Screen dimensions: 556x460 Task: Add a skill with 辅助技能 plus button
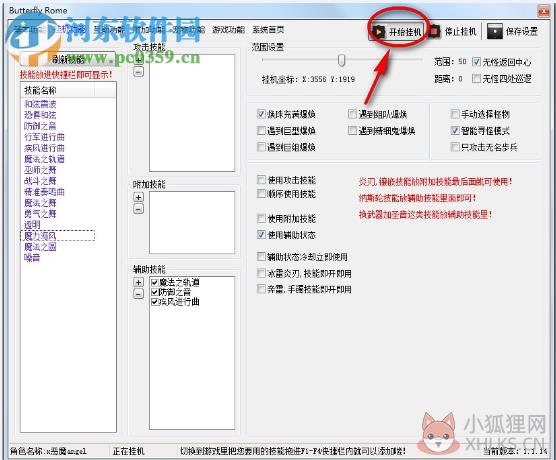[138, 282]
